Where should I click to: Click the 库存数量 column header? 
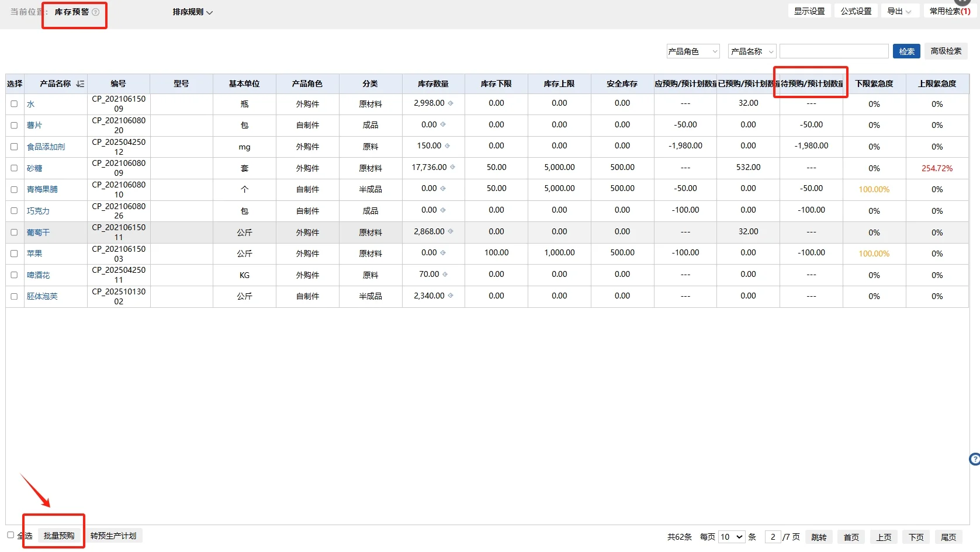point(434,84)
